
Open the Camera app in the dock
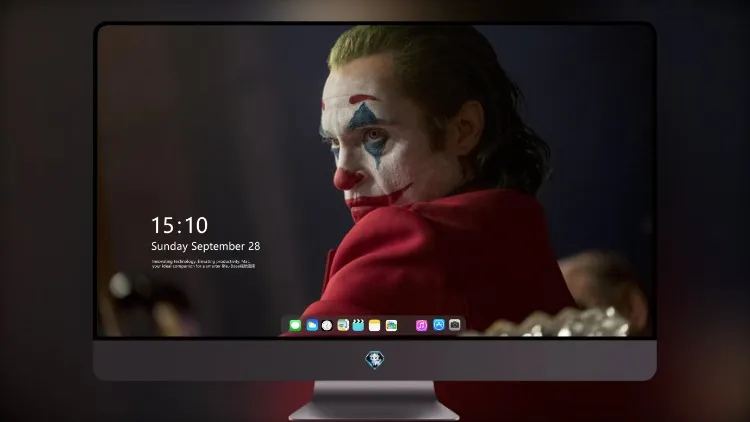click(x=455, y=324)
